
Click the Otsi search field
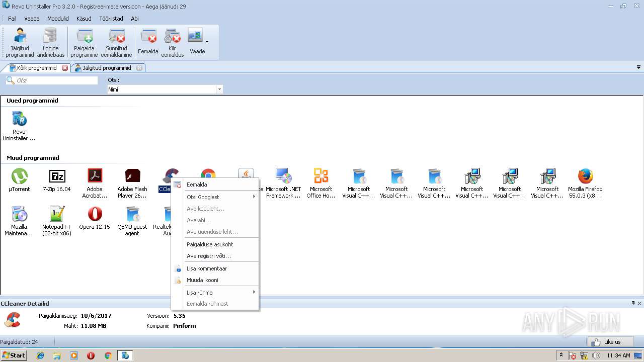[52, 80]
